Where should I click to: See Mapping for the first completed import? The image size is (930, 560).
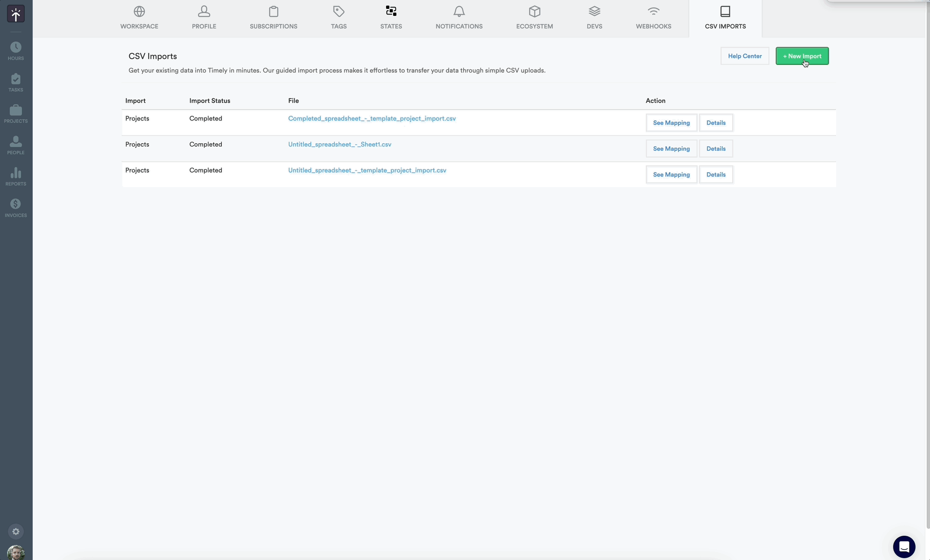coord(671,122)
